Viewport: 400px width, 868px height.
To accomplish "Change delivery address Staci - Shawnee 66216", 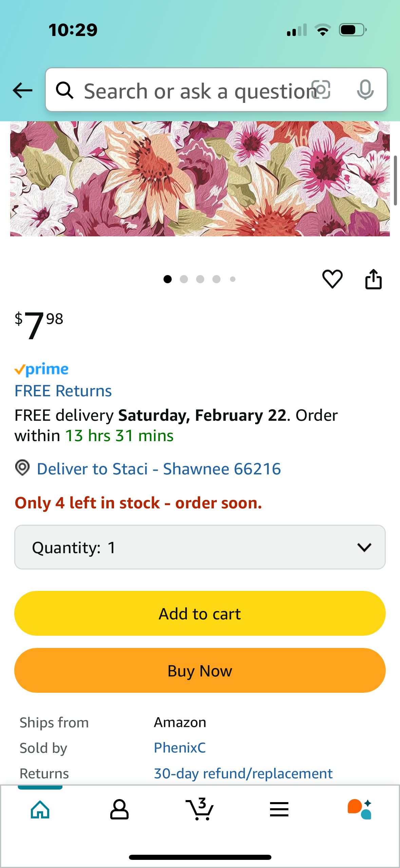I will coord(159,469).
